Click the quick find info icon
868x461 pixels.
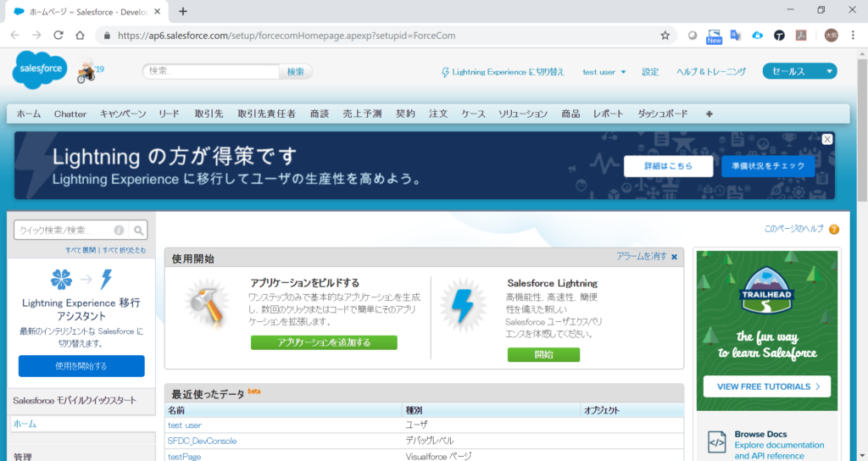119,230
